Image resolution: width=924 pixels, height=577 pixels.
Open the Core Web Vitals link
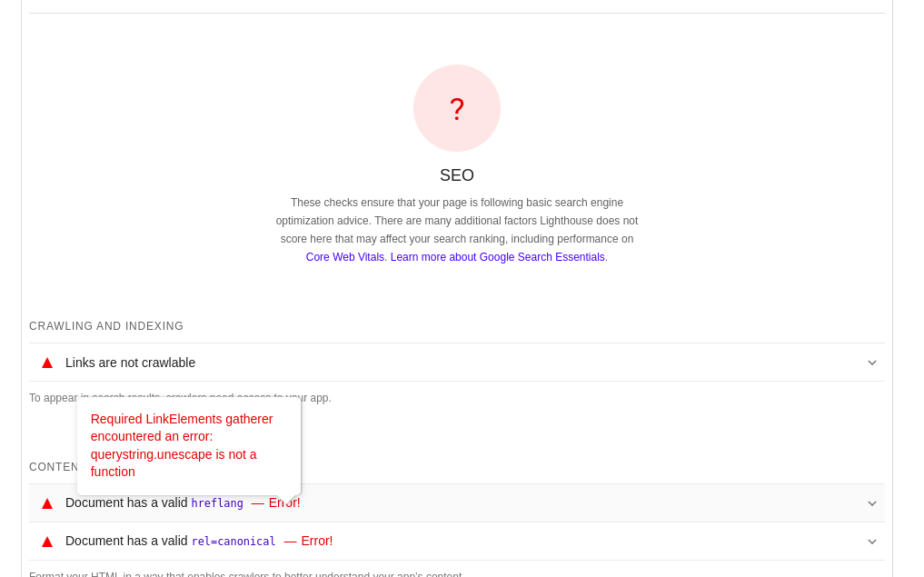[x=344, y=257]
